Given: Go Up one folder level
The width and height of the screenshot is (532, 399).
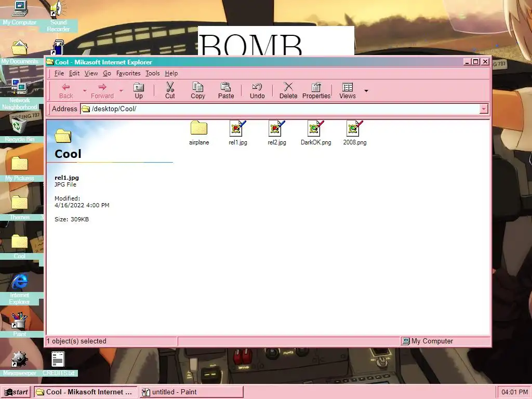Looking at the screenshot, I should 138,90.
